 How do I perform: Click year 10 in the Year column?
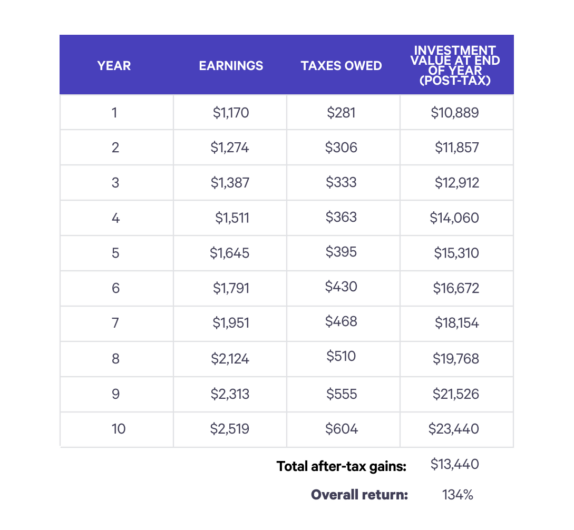coord(118,429)
